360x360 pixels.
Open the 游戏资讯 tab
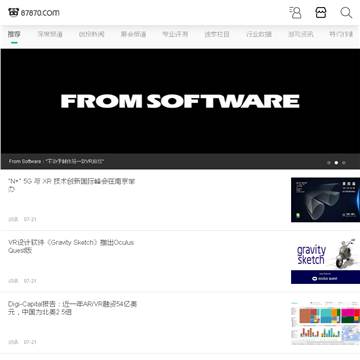(x=301, y=34)
